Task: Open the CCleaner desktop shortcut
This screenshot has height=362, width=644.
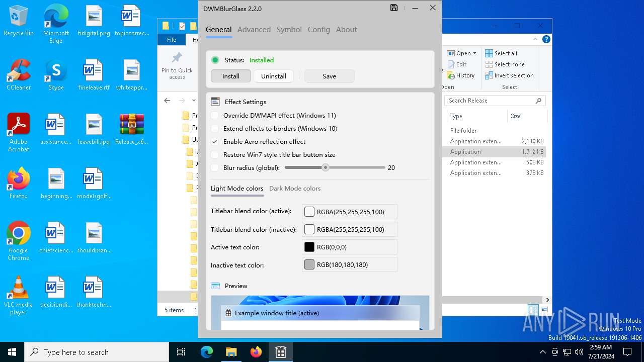Action: 19,71
